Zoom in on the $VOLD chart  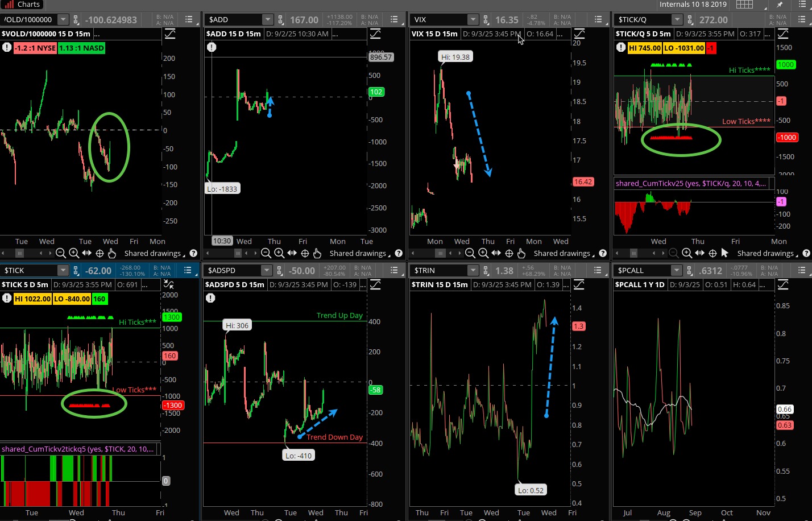tap(74, 253)
